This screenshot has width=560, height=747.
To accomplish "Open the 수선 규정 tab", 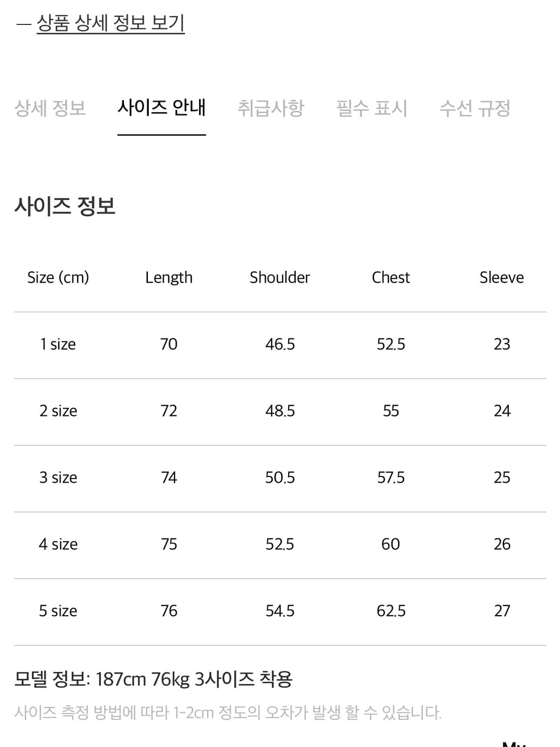I will pyautogui.click(x=474, y=109).
